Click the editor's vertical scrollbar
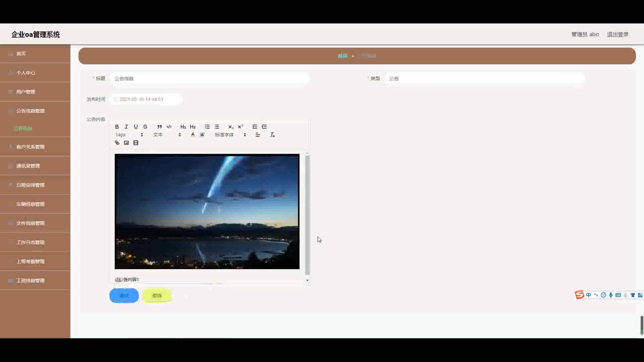This screenshot has height=362, width=644. click(307, 215)
